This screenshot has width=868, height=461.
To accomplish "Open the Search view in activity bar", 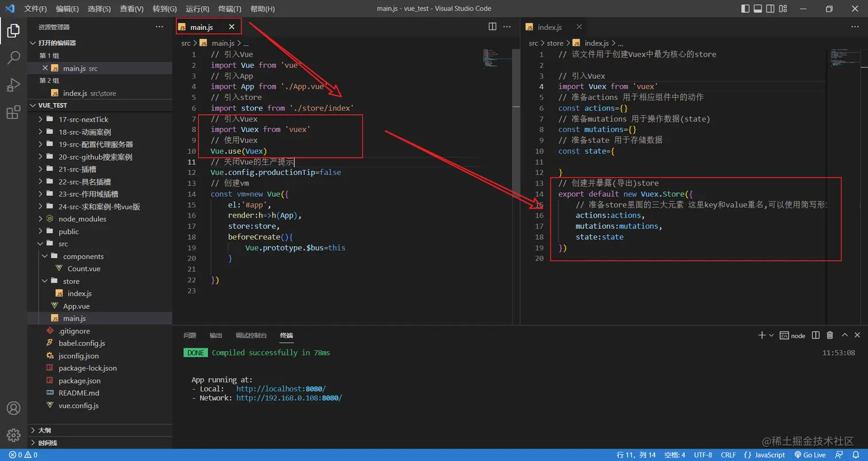I will [x=13, y=57].
